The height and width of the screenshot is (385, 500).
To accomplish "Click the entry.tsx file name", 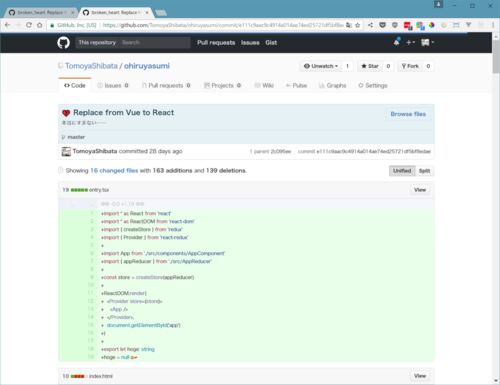I will 99,190.
